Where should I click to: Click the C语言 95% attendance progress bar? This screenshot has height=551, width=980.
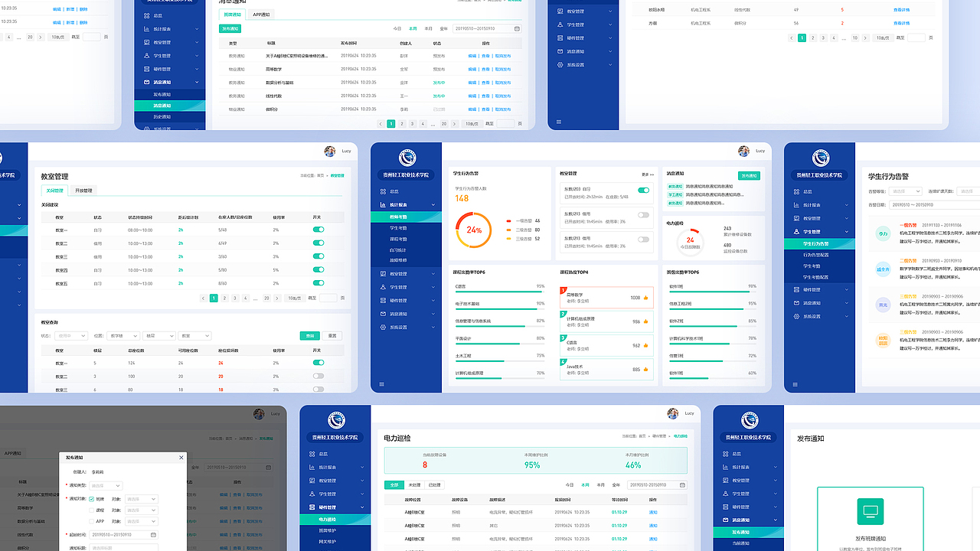point(500,292)
